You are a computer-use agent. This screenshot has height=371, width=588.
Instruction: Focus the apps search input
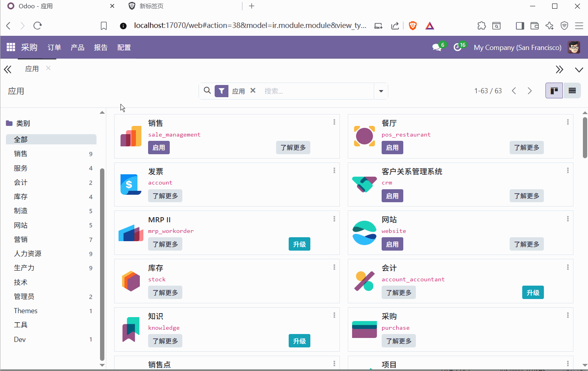pyautogui.click(x=317, y=91)
